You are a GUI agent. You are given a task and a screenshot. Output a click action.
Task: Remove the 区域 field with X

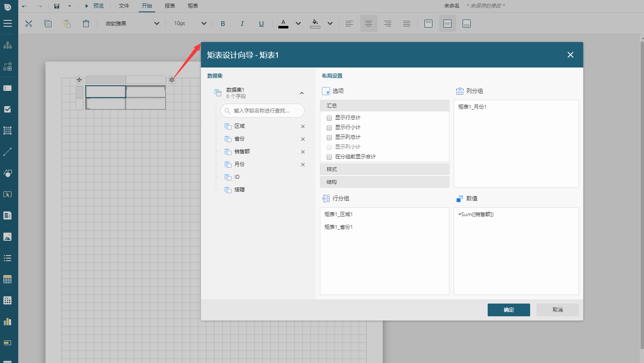tap(303, 127)
